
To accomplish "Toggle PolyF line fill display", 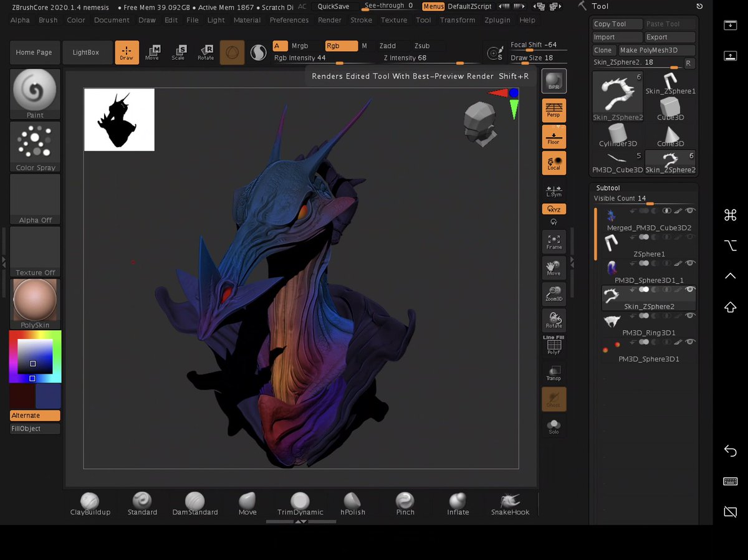I will pyautogui.click(x=554, y=346).
